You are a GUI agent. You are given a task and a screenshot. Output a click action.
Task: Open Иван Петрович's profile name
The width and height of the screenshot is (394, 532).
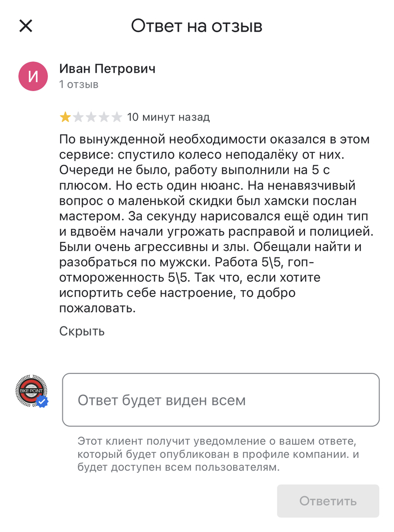click(108, 69)
